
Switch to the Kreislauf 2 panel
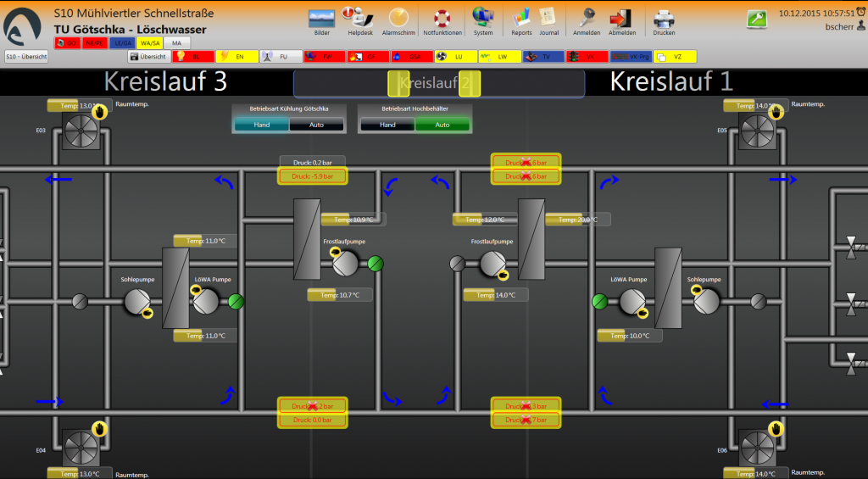[x=439, y=84]
